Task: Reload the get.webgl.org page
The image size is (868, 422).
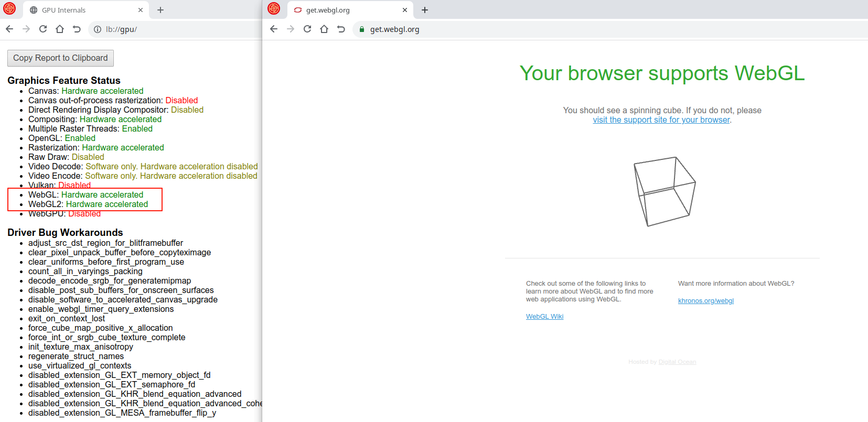Action: [307, 29]
